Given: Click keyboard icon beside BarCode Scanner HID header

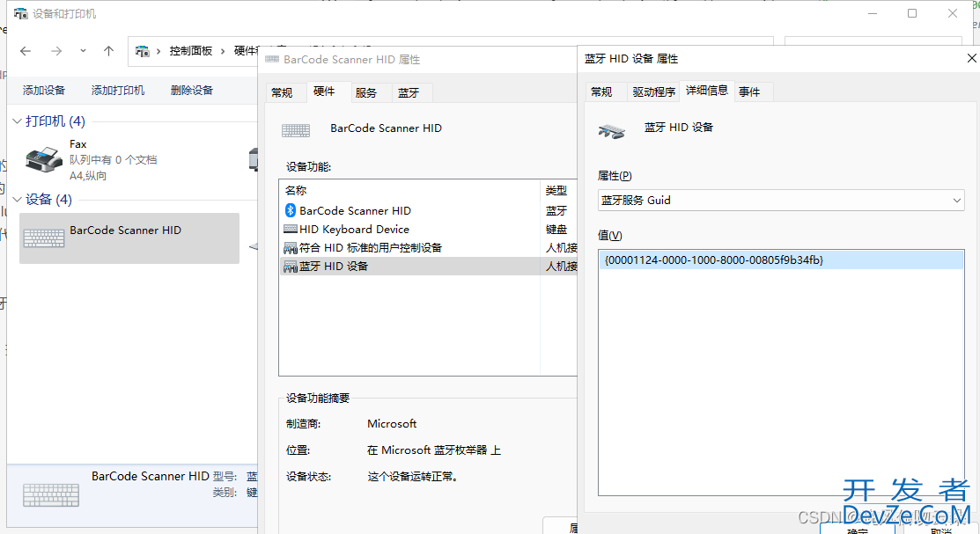Looking at the screenshot, I should [296, 130].
